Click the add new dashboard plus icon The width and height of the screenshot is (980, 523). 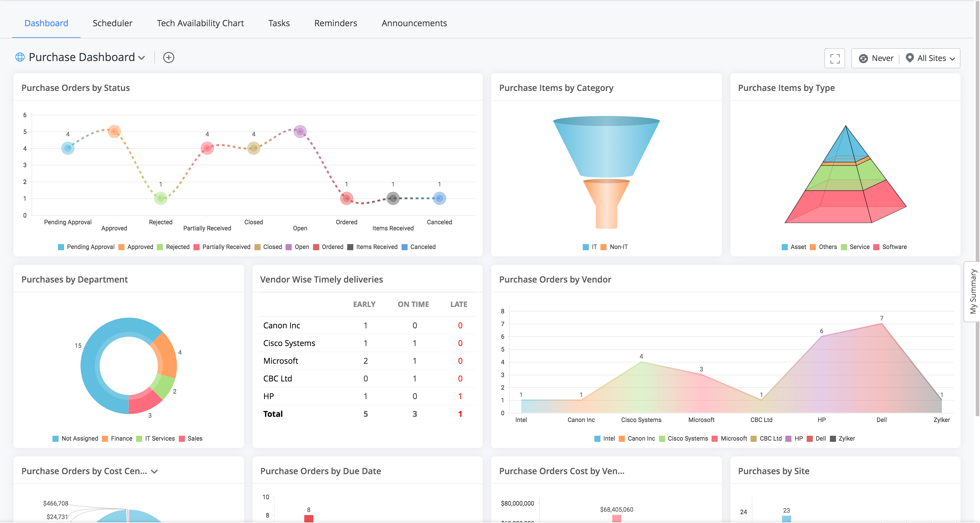point(168,57)
